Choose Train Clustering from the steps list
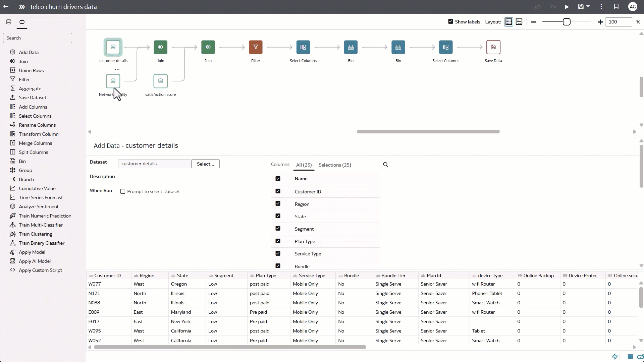Image resolution: width=644 pixels, height=362 pixels. (36, 234)
